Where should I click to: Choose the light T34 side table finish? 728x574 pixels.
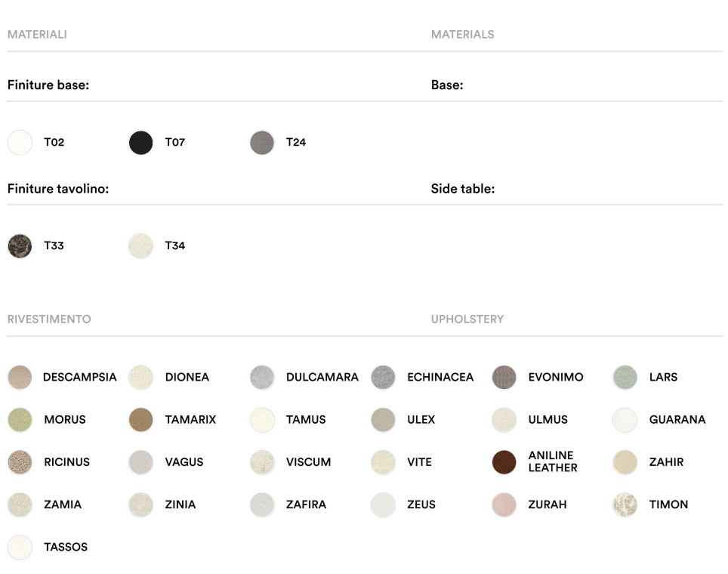coord(141,246)
